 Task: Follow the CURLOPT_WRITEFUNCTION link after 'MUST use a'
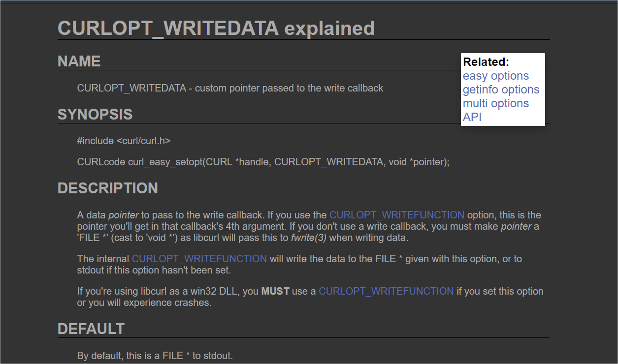[386, 291]
